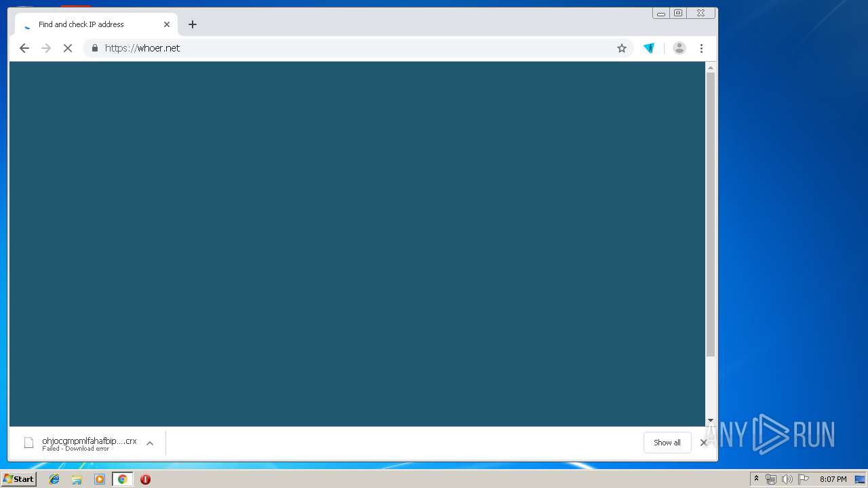Viewport: 868px width, 488px height.
Task: Open Chrome's three-dot menu
Action: point(701,48)
